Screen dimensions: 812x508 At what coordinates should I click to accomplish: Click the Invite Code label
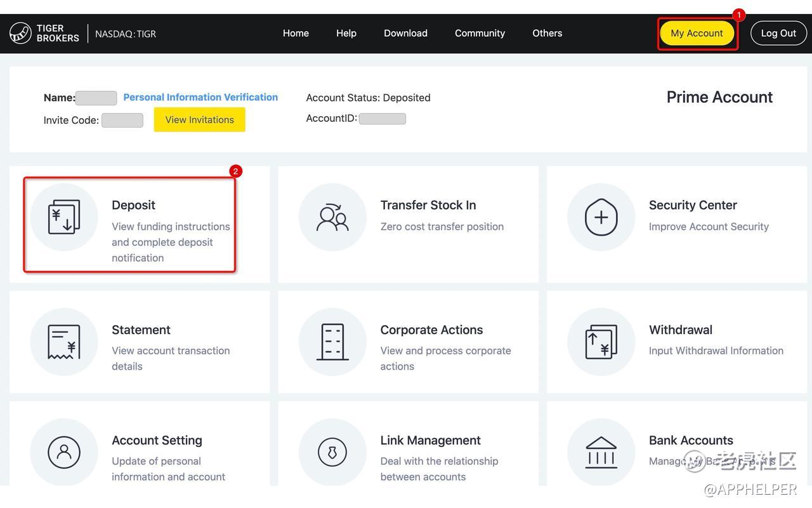pos(71,120)
